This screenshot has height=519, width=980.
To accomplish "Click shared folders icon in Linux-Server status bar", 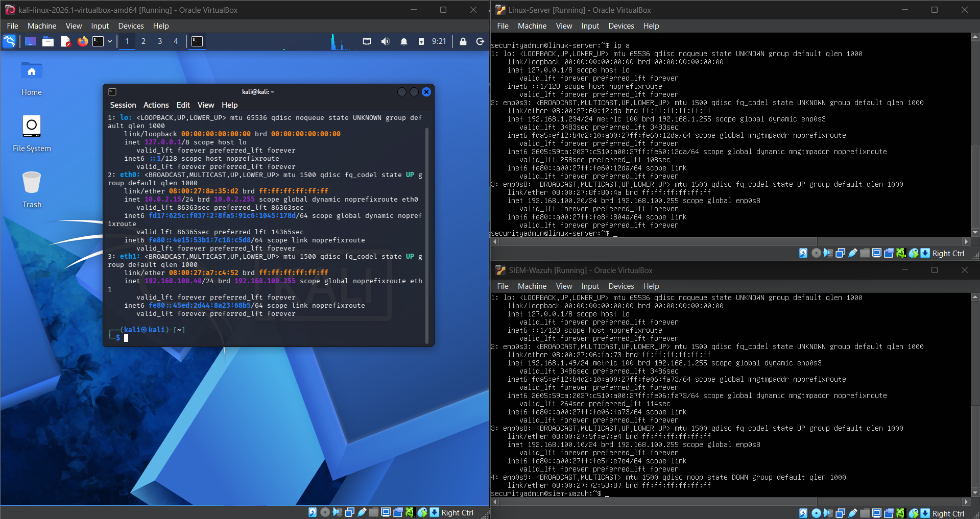I will point(865,253).
